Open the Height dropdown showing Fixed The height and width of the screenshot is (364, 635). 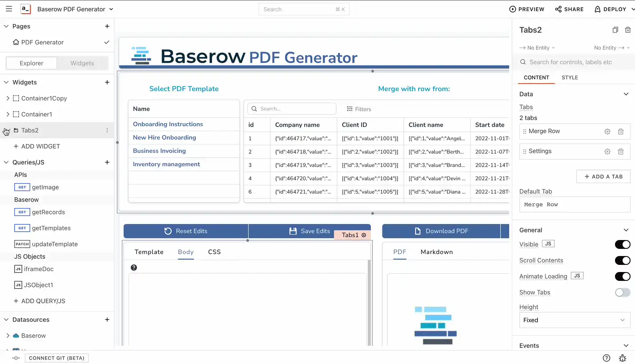(575, 320)
